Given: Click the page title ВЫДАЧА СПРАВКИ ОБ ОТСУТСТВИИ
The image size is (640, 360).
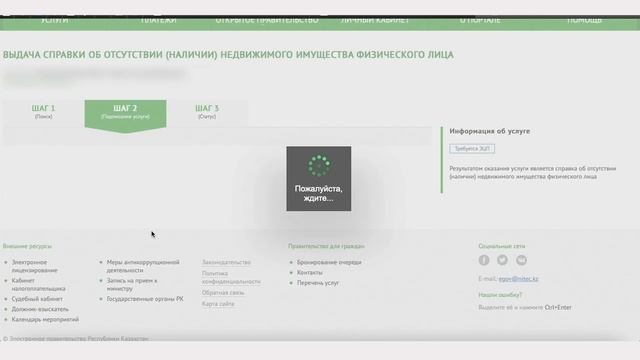Looking at the screenshot, I should (x=228, y=55).
